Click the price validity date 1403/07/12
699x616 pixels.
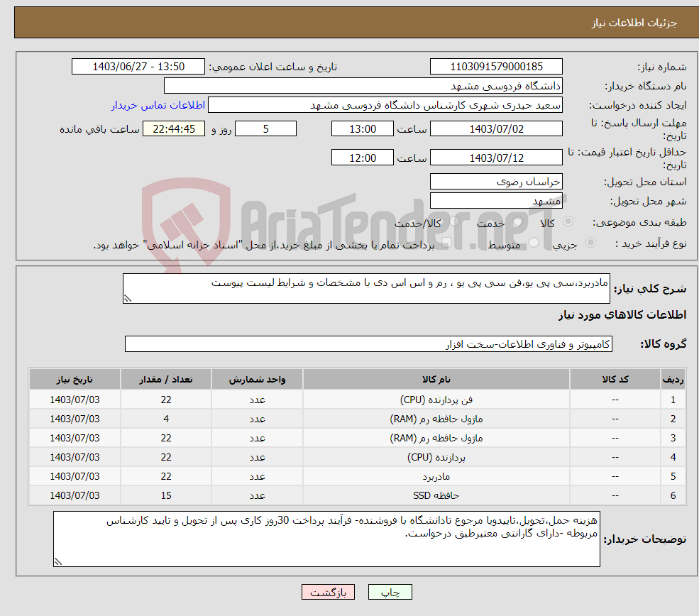[496, 158]
